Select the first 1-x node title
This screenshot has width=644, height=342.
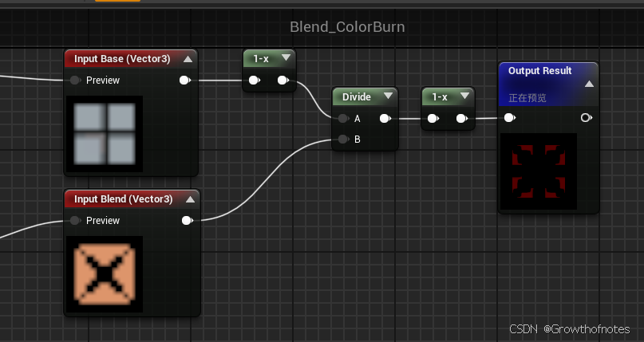point(261,59)
